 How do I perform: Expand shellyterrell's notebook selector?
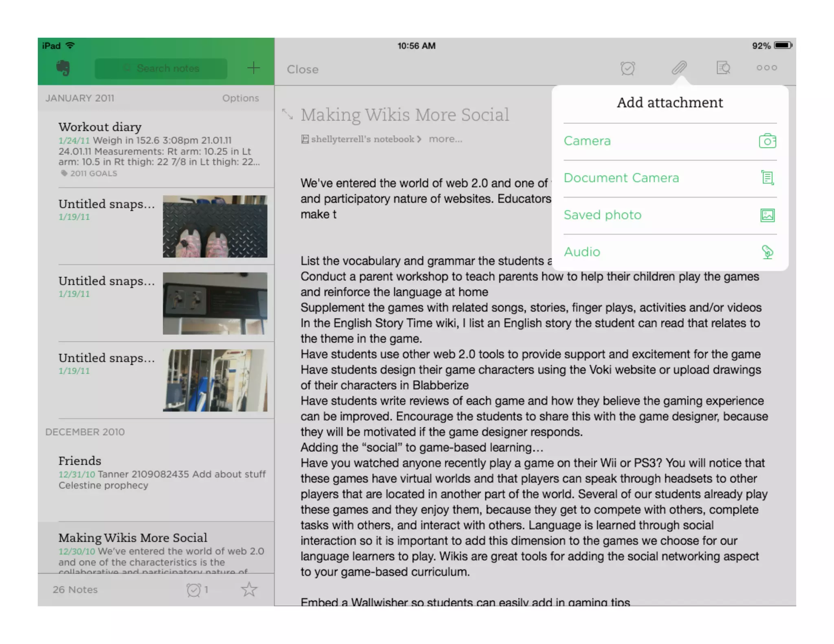coord(360,139)
